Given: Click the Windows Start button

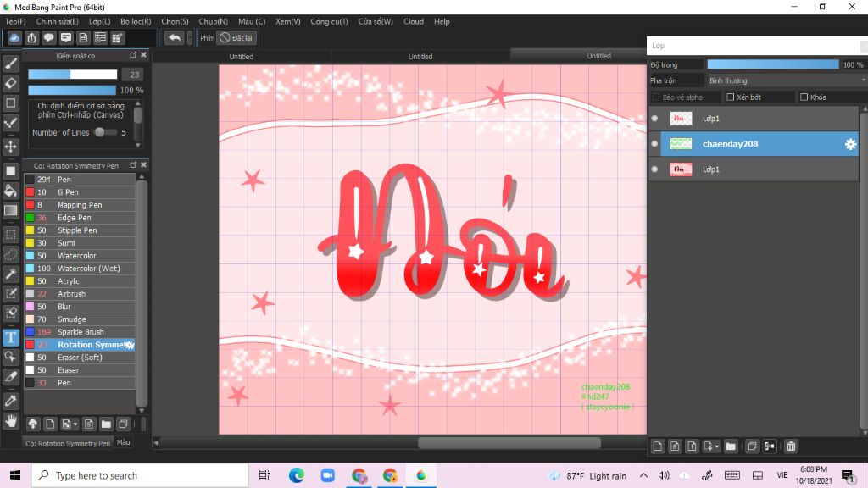Looking at the screenshot, I should (15, 475).
